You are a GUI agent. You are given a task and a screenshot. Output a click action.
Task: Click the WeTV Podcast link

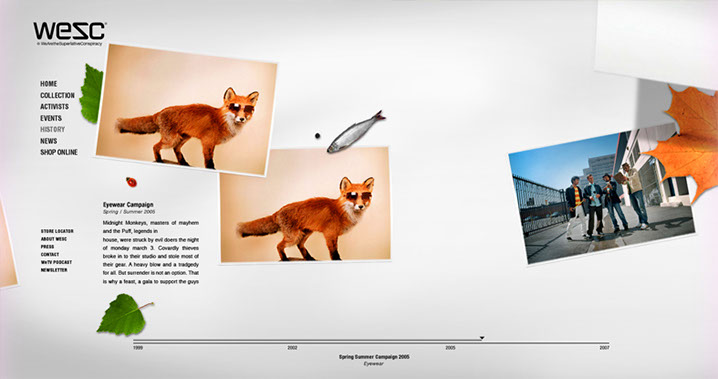click(x=56, y=262)
